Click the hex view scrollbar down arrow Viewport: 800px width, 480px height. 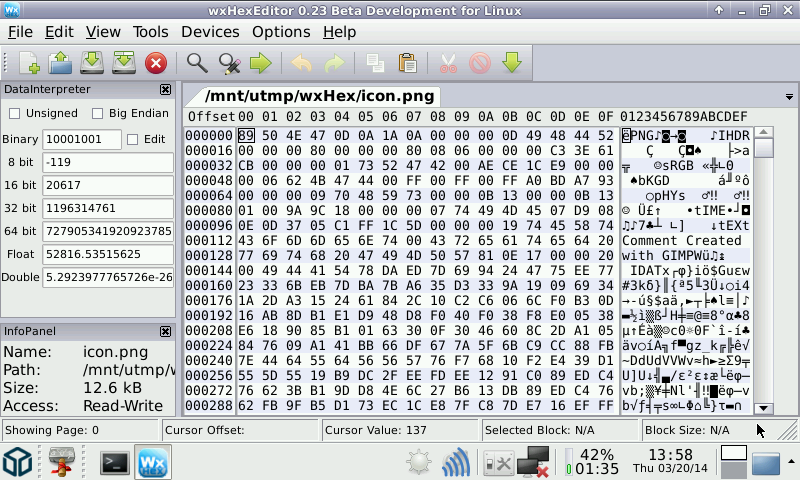click(764, 408)
